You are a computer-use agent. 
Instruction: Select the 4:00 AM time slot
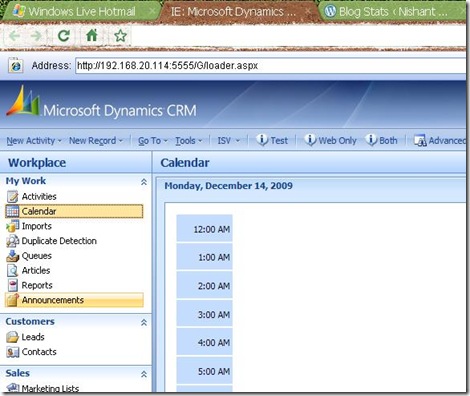click(204, 342)
